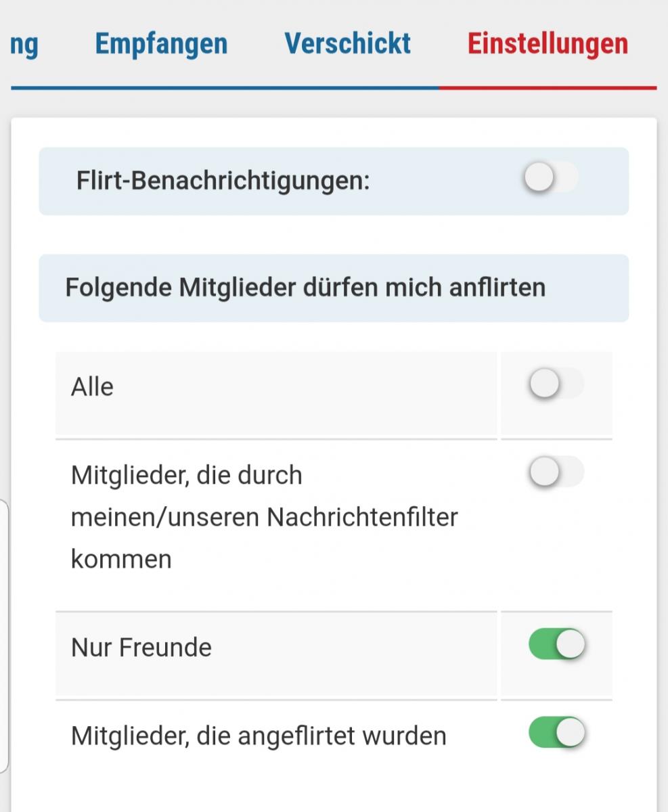Click the Alle option label
Image resolution: width=668 pixels, height=812 pixels.
point(92,387)
